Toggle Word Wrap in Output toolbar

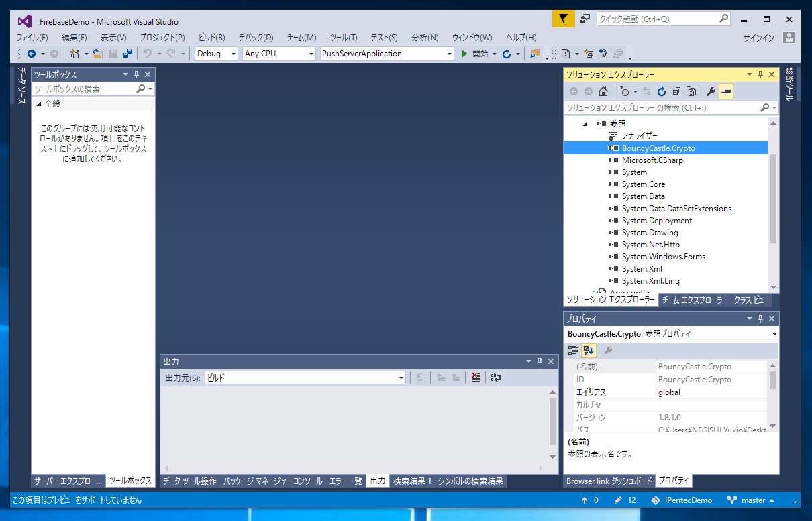[x=496, y=378]
